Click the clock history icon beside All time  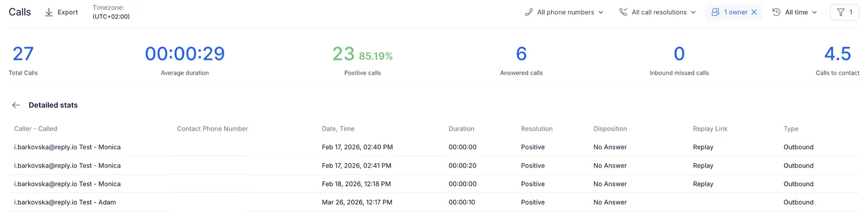click(776, 12)
